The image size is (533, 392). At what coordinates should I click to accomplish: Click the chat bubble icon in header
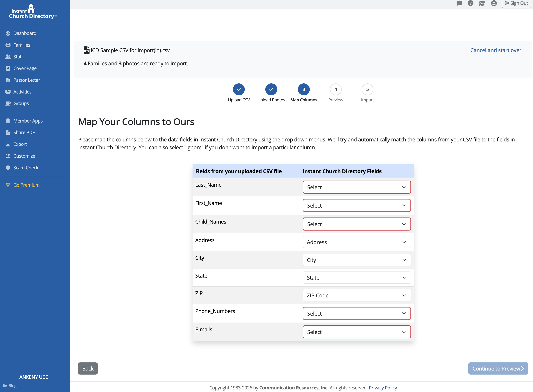tap(459, 3)
